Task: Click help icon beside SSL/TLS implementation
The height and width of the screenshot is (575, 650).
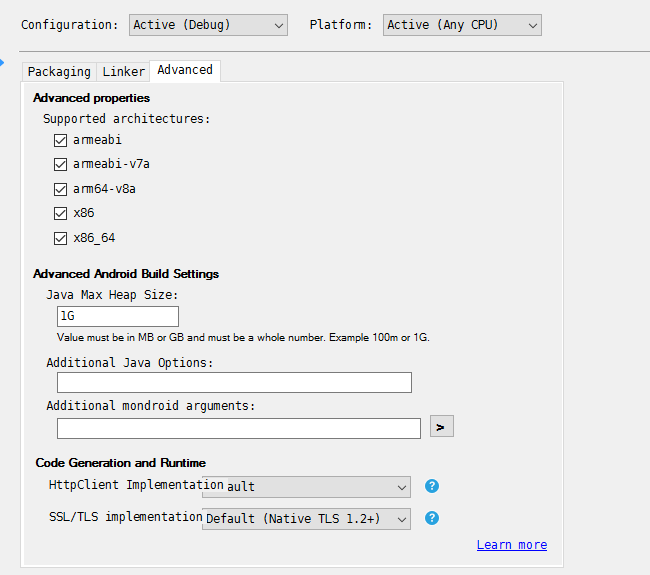Action: (432, 518)
